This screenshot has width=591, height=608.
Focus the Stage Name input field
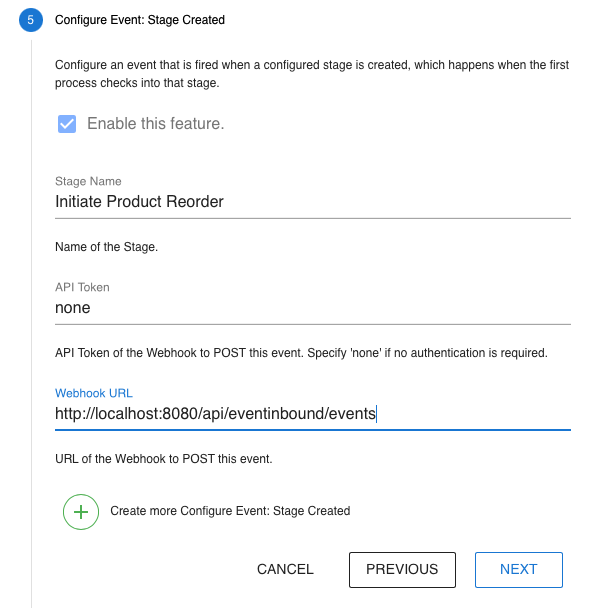click(313, 202)
